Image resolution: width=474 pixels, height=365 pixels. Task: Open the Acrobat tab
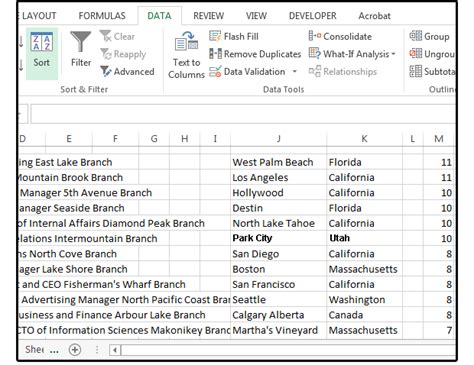(374, 16)
